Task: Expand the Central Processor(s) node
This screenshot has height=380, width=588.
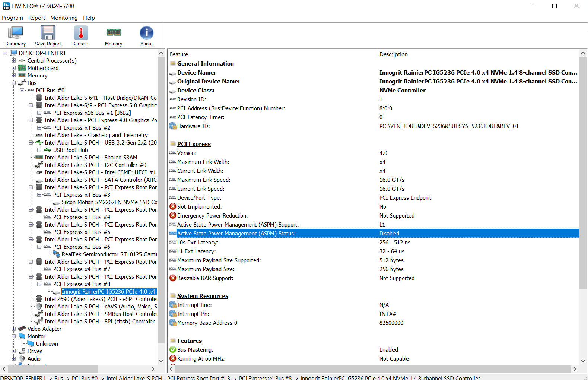Action: [14, 60]
